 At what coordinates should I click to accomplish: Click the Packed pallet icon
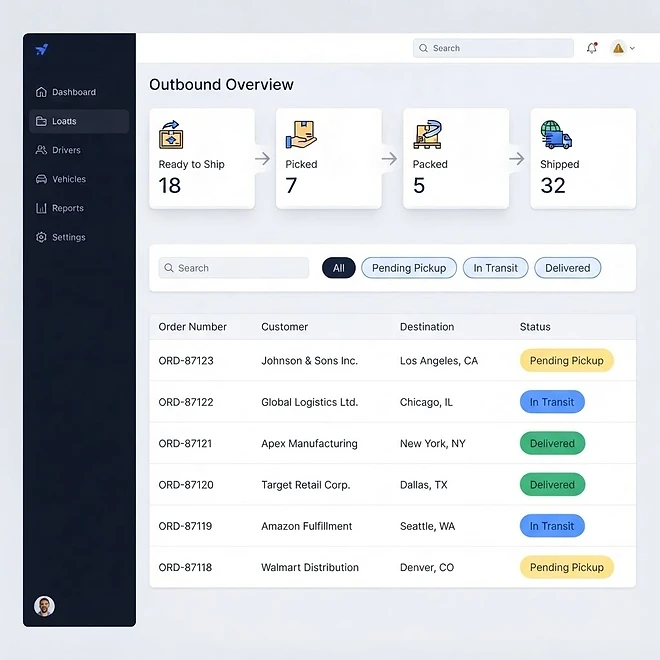pos(428,135)
